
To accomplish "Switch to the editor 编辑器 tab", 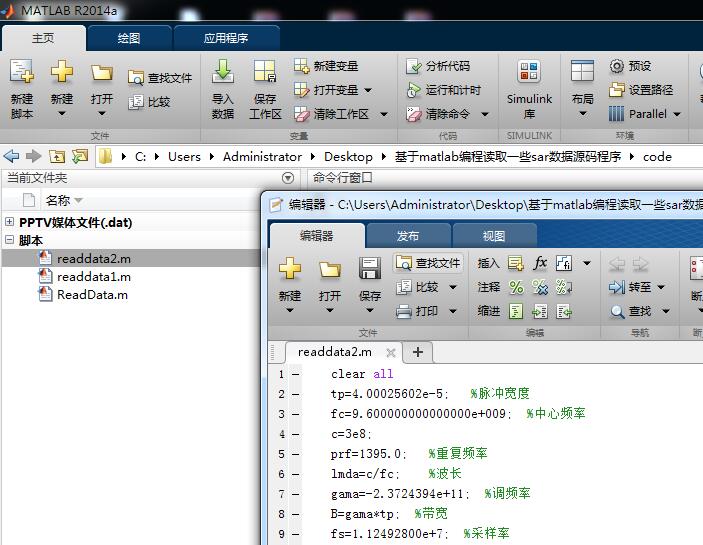I will 317,236.
